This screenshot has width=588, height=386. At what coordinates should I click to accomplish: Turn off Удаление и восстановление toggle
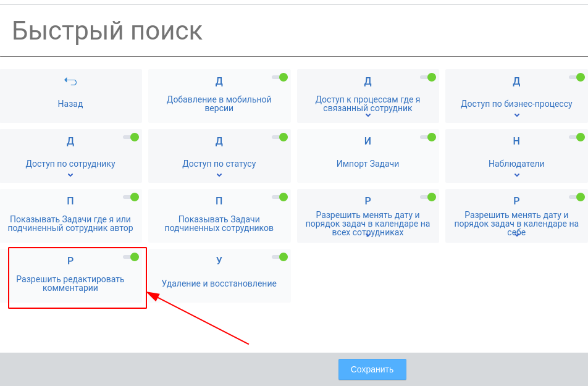pyautogui.click(x=280, y=257)
